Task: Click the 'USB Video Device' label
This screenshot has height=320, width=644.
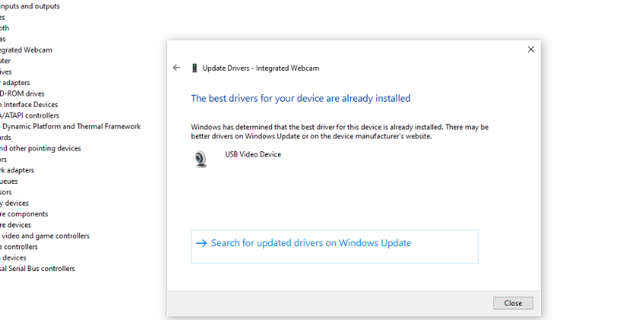Action: point(253,154)
